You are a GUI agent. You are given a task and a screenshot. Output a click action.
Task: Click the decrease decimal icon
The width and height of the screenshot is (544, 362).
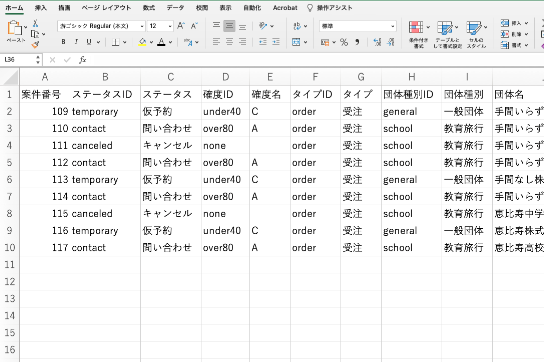(x=391, y=42)
